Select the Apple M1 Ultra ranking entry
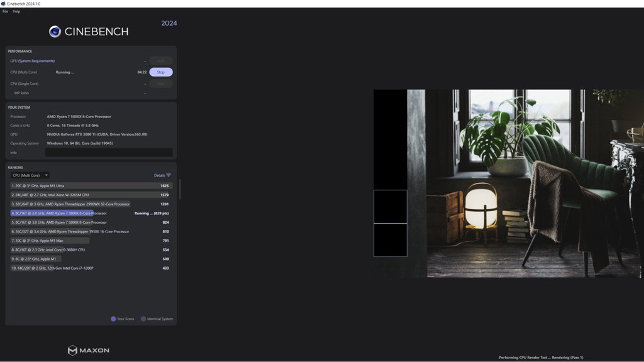Screen dimensions: 644x362 point(90,186)
